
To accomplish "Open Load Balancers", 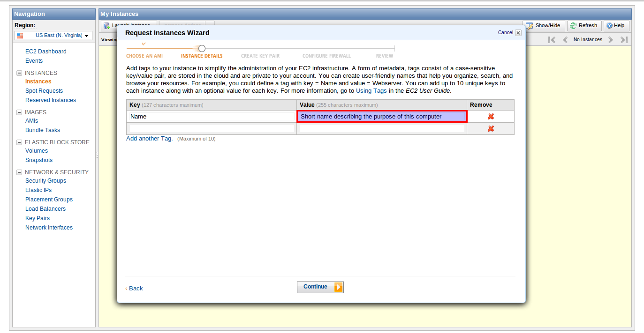I will 45,209.
